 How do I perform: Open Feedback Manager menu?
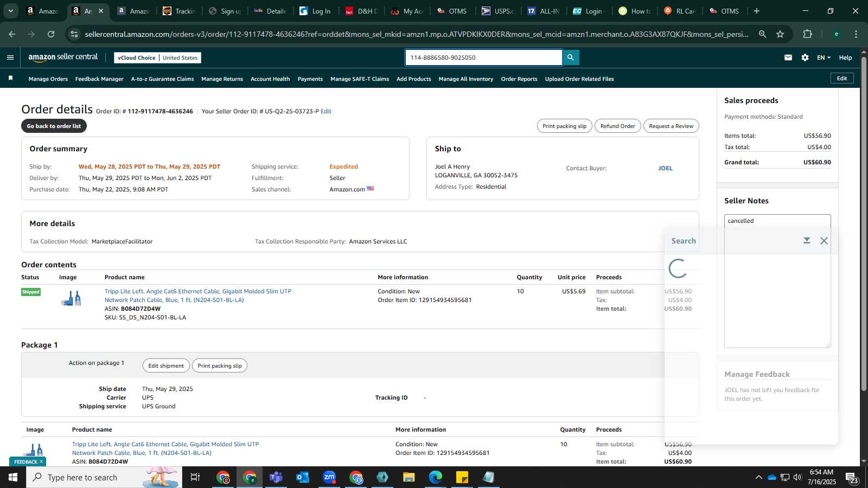click(99, 79)
